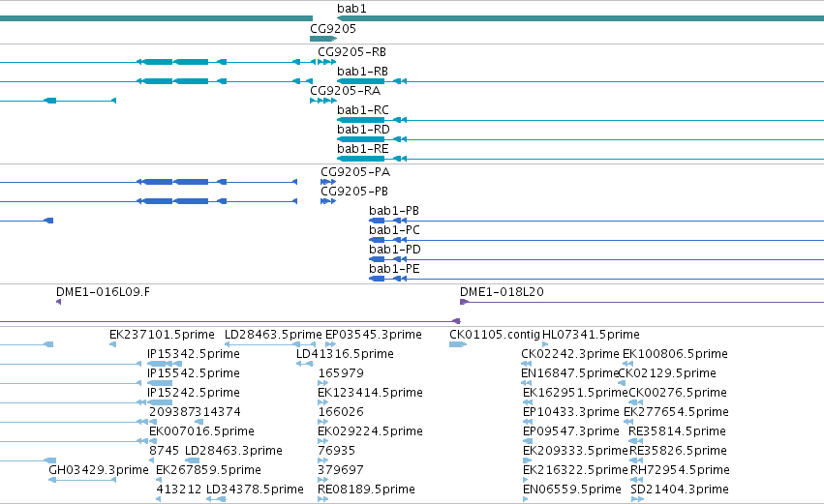
Task: Select EST IP15342.5prime
Action: (x=194, y=354)
